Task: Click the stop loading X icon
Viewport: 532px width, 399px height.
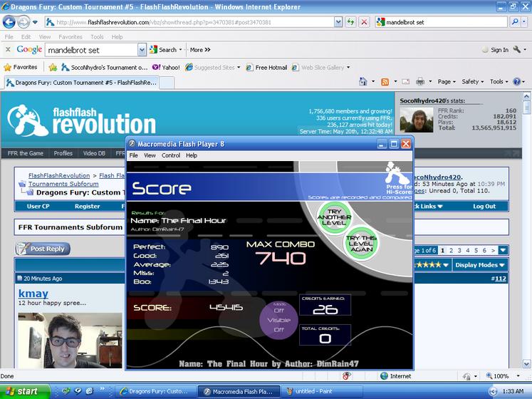Action: (x=364, y=22)
